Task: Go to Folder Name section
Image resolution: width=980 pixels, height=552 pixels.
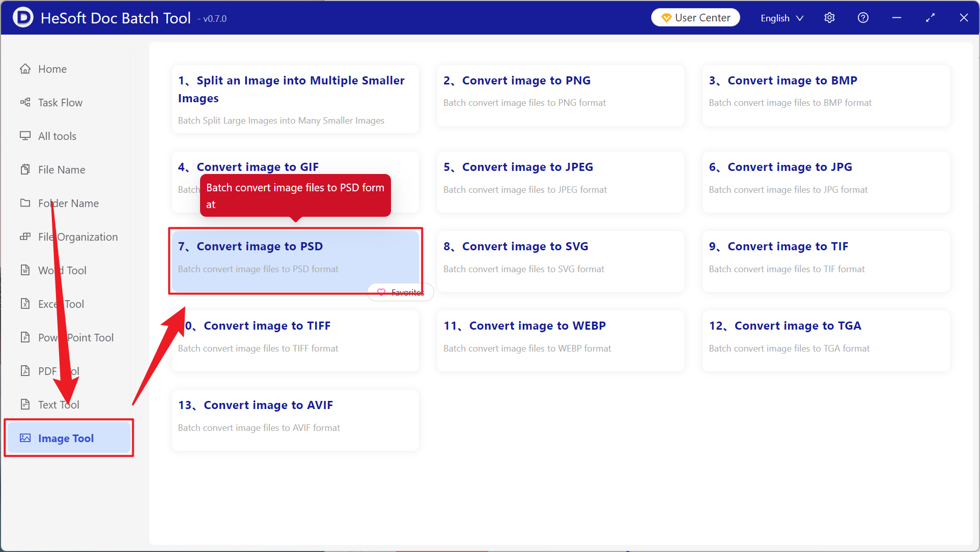Action: [68, 203]
